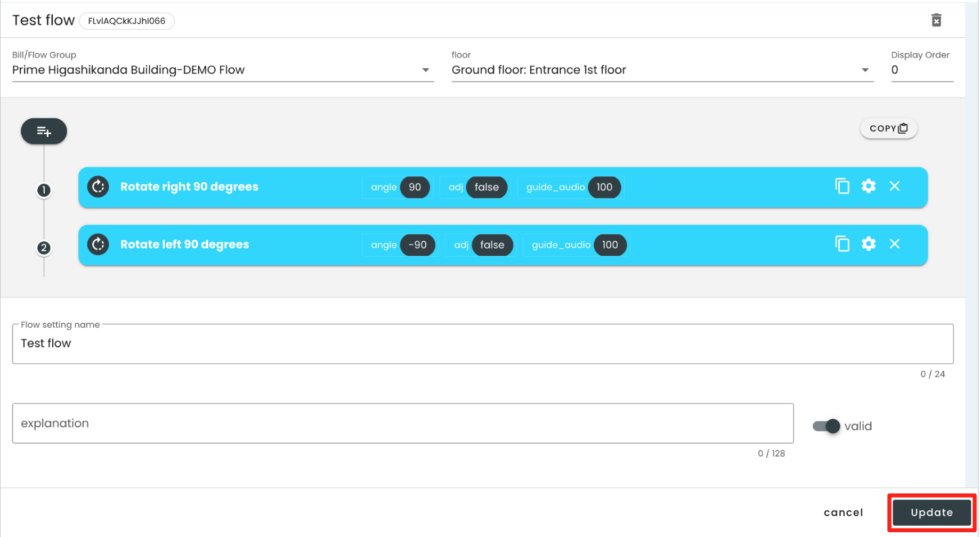Select step number 2 marker
Viewport: 980px width, 537px height.
click(44, 248)
